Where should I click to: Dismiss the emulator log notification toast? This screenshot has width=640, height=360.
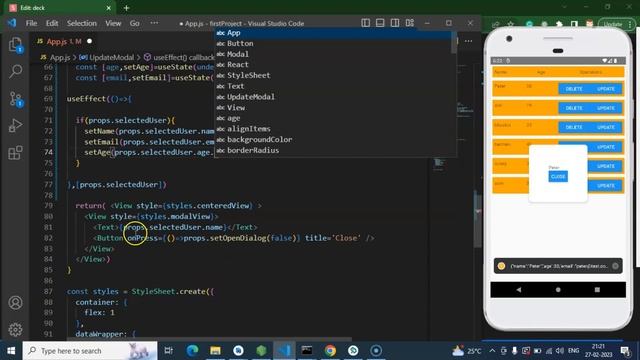pos(615,266)
